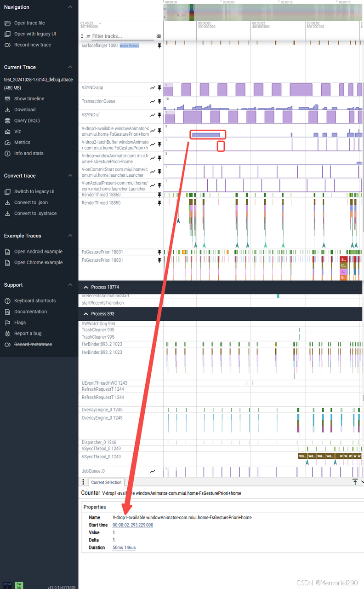Image resolution: width=364 pixels, height=589 pixels.
Task: Click the overview minimap timeline
Action: [x=263, y=12]
